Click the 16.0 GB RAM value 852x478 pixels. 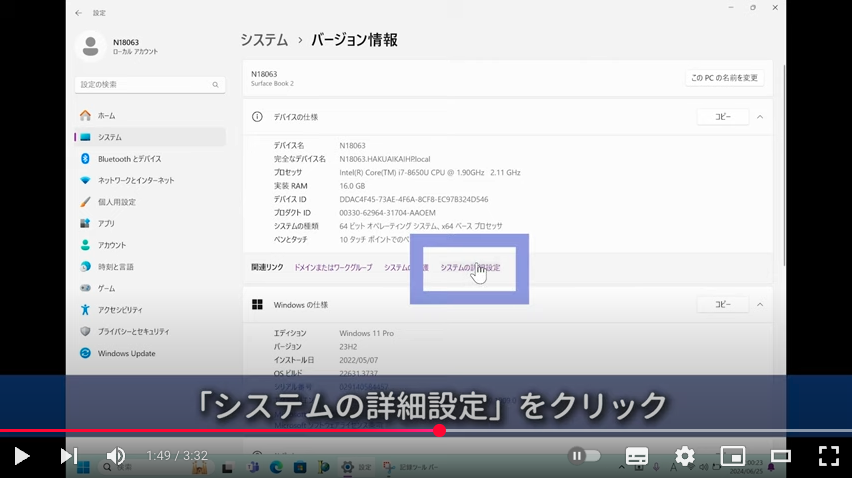(352, 186)
